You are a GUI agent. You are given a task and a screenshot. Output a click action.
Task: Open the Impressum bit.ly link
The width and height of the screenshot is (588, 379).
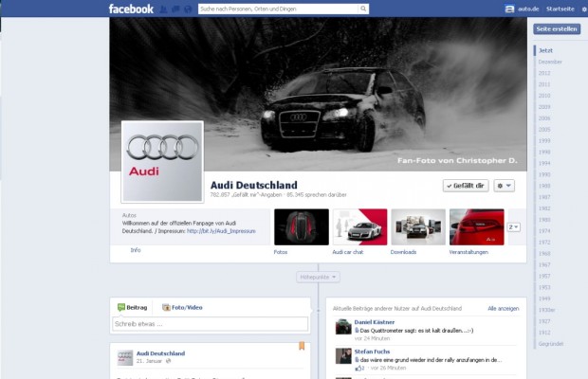click(x=221, y=231)
